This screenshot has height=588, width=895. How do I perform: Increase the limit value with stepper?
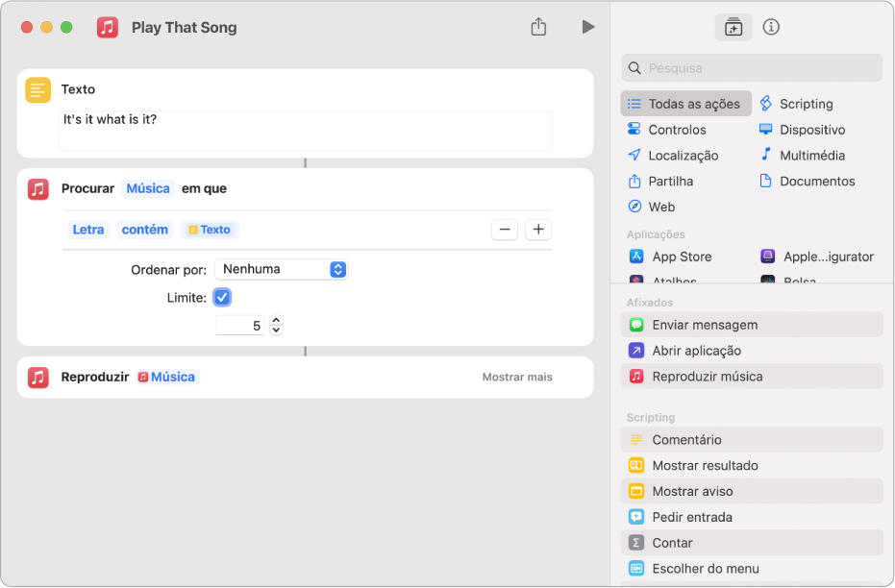pos(276,321)
